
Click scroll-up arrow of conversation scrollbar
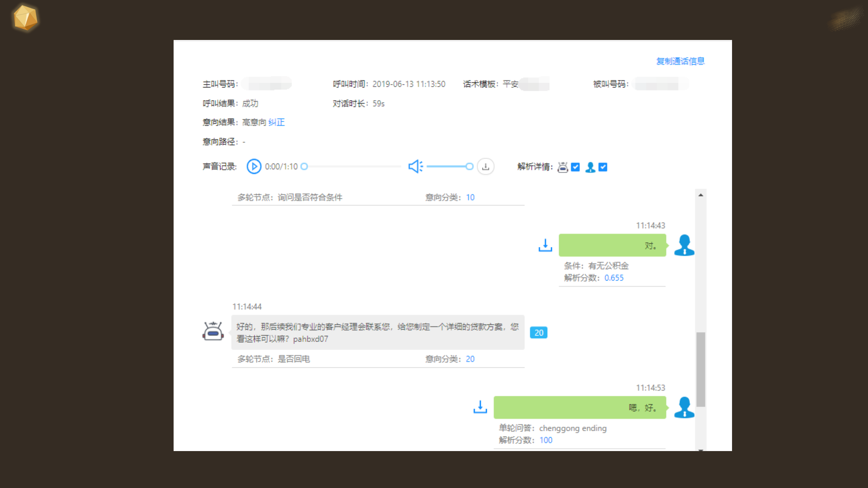pyautogui.click(x=701, y=195)
